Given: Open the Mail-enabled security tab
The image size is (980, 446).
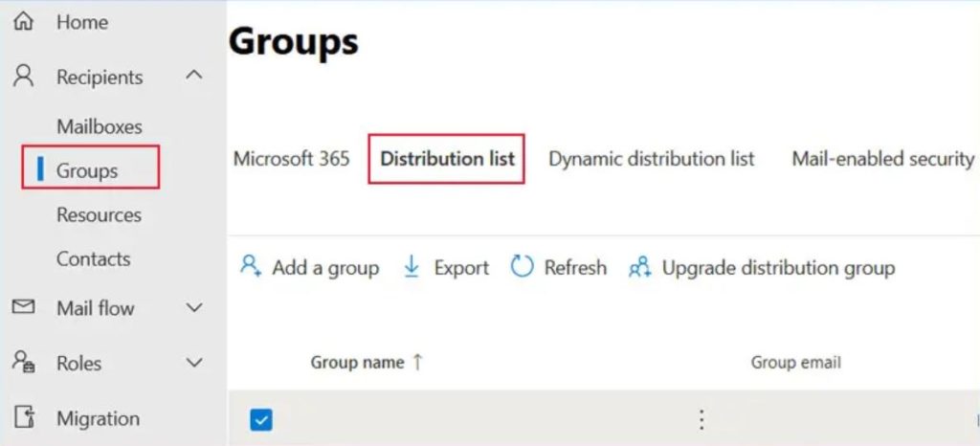Looking at the screenshot, I should click(x=882, y=159).
